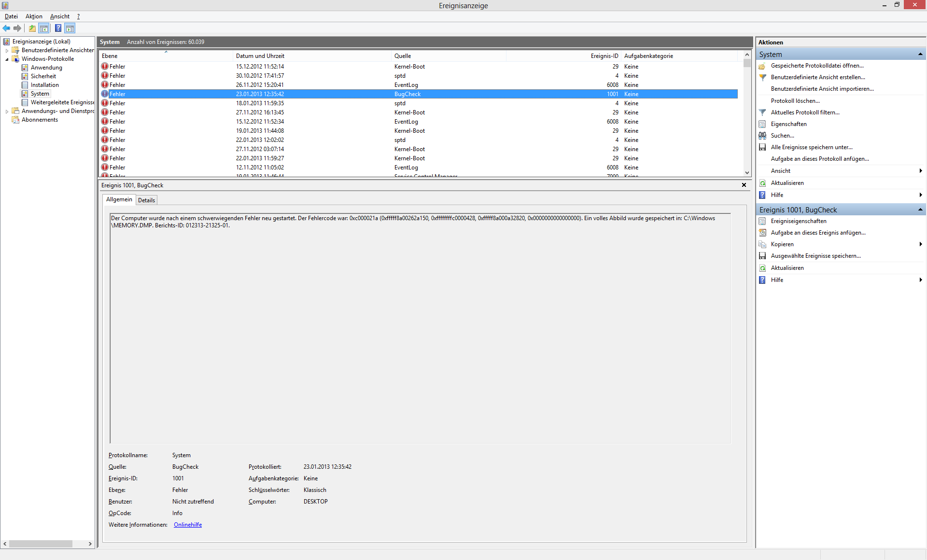Toggle the console tree pane icon
Image resolution: width=927 pixels, height=560 pixels.
pos(44,28)
